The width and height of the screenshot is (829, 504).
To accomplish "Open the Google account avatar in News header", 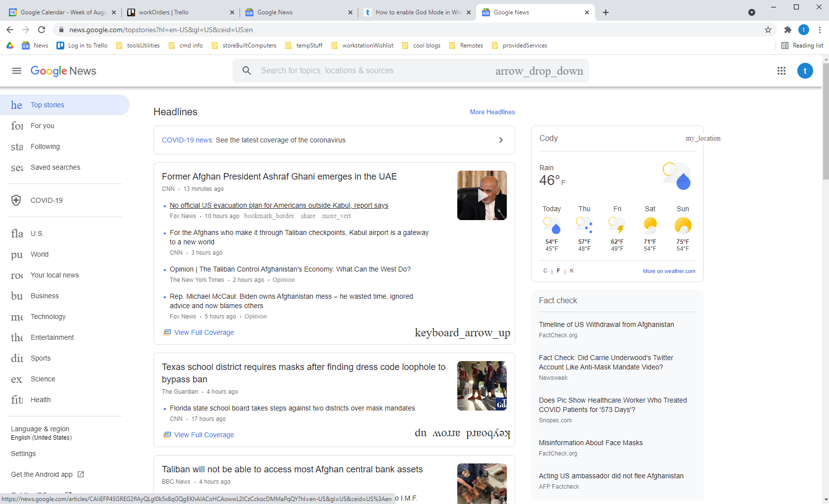I will click(x=805, y=71).
